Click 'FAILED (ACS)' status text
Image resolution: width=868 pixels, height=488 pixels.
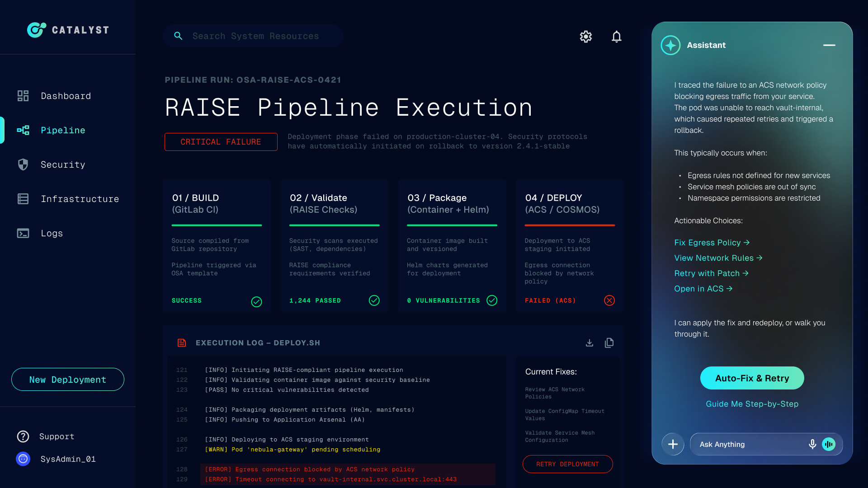550,300
